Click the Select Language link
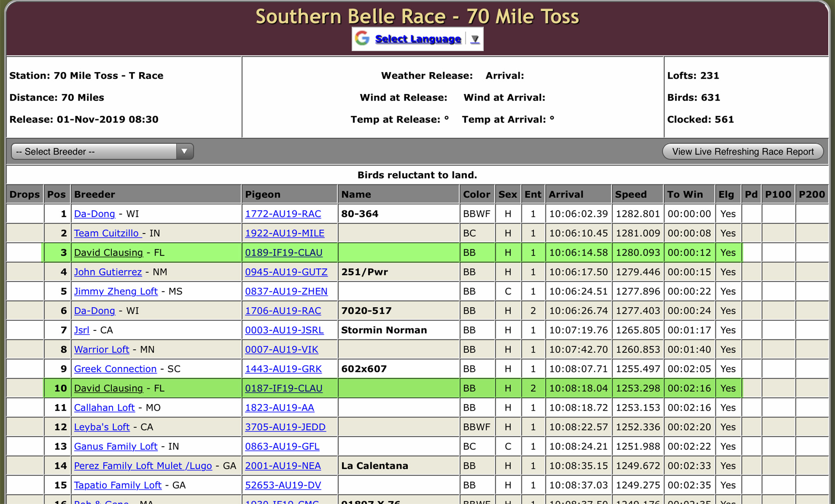835x504 pixels. click(417, 39)
